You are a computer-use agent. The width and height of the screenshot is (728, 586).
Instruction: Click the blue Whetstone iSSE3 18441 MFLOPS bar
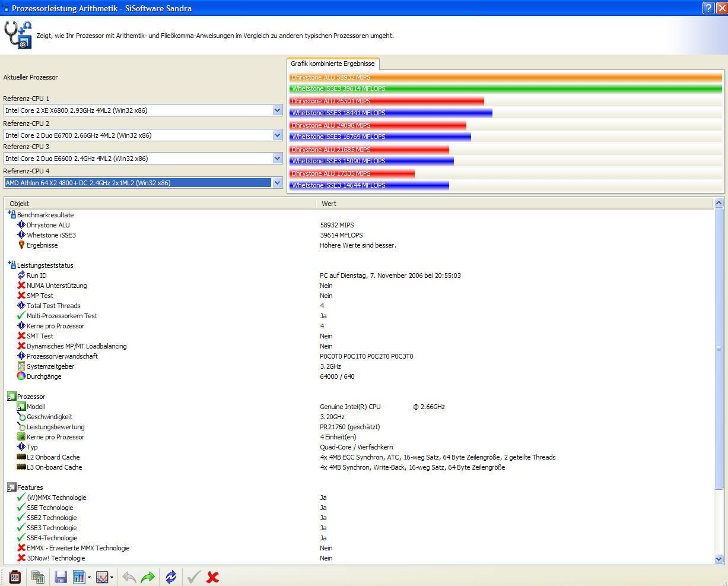391,113
